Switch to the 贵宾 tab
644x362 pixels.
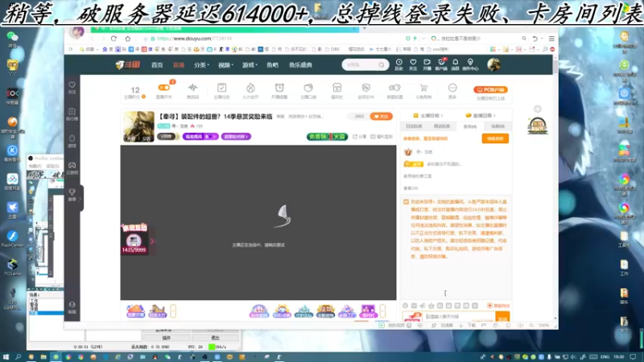pyautogui.click(x=470, y=126)
